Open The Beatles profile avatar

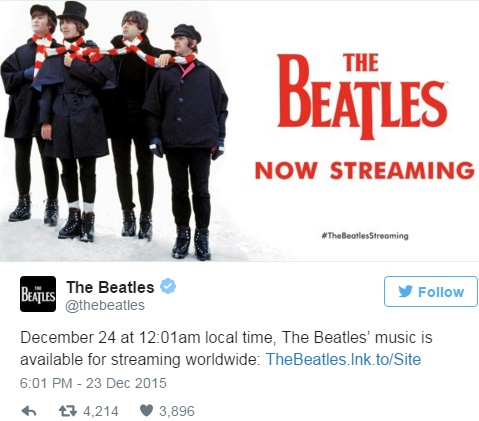(x=38, y=294)
